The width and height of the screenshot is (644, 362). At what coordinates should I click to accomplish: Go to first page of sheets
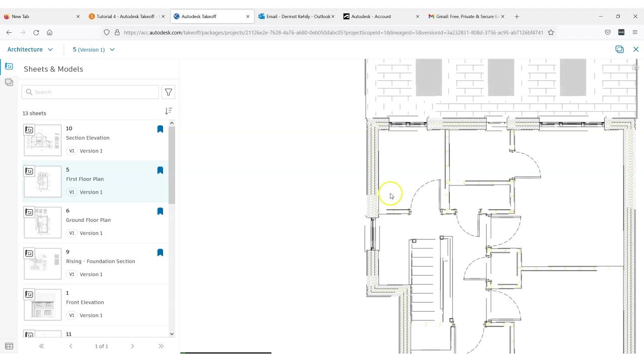point(41,346)
